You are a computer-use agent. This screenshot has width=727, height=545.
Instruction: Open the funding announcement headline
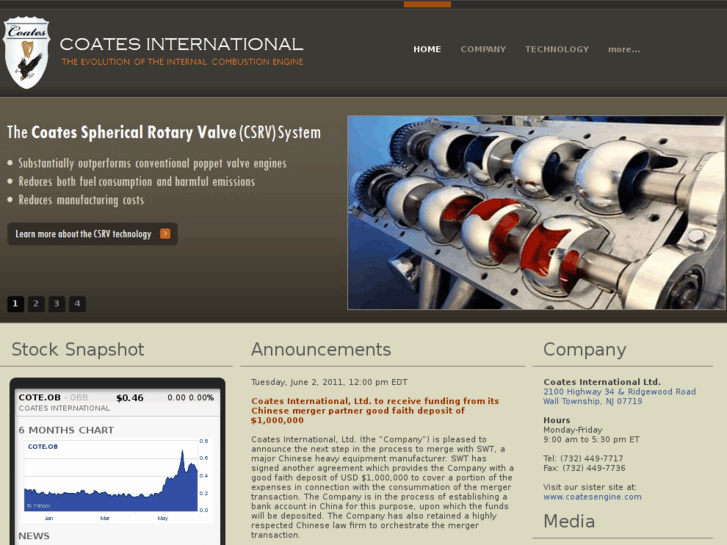click(375, 410)
